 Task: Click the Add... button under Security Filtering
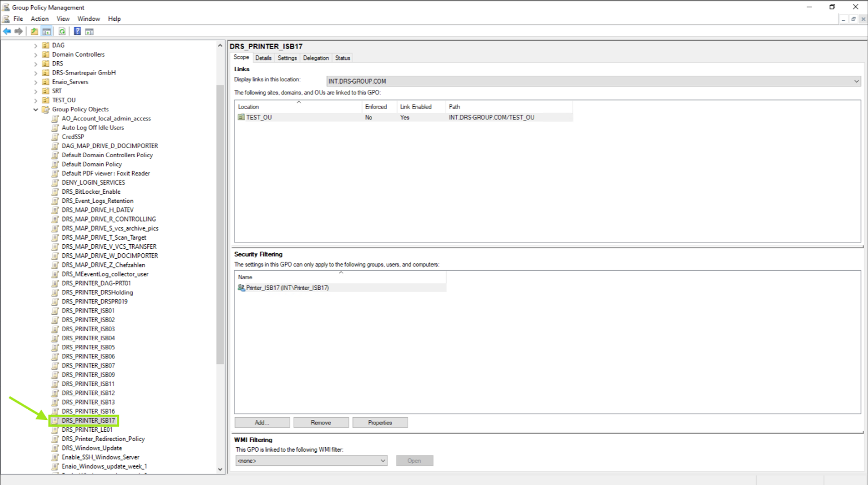coord(262,423)
